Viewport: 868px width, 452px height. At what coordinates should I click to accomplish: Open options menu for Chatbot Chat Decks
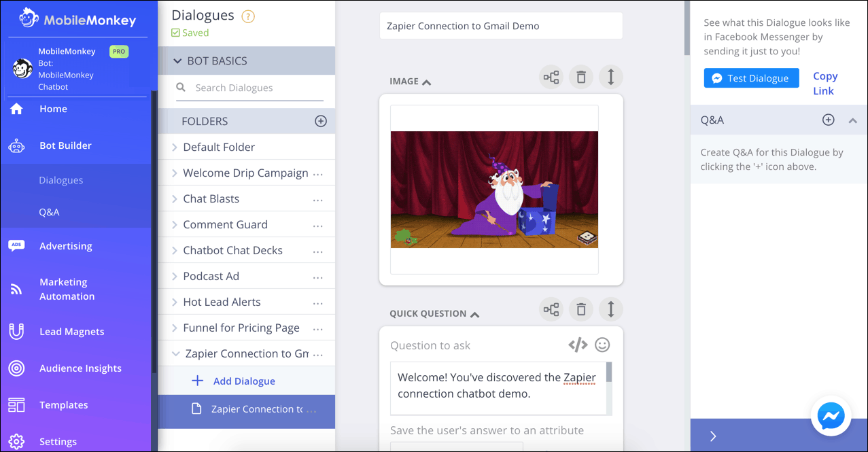click(317, 251)
